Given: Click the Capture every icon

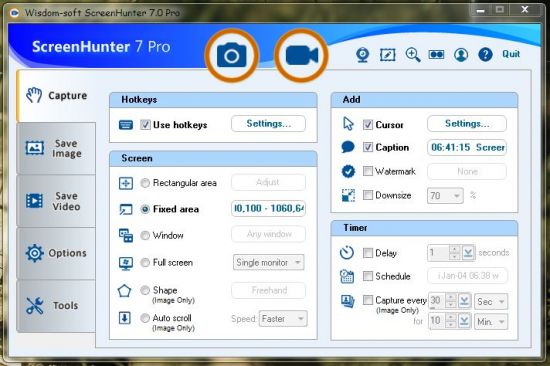Looking at the screenshot, I should click(x=347, y=301).
